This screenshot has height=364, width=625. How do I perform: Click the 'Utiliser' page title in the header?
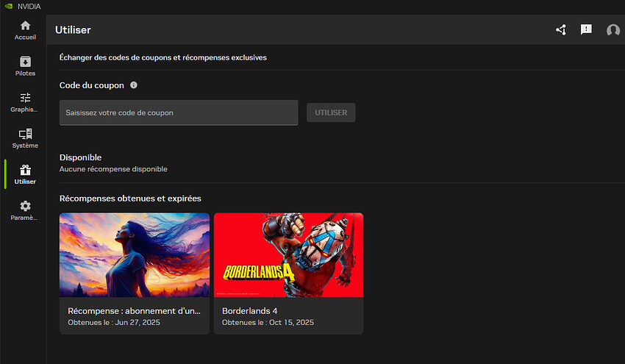pos(73,30)
